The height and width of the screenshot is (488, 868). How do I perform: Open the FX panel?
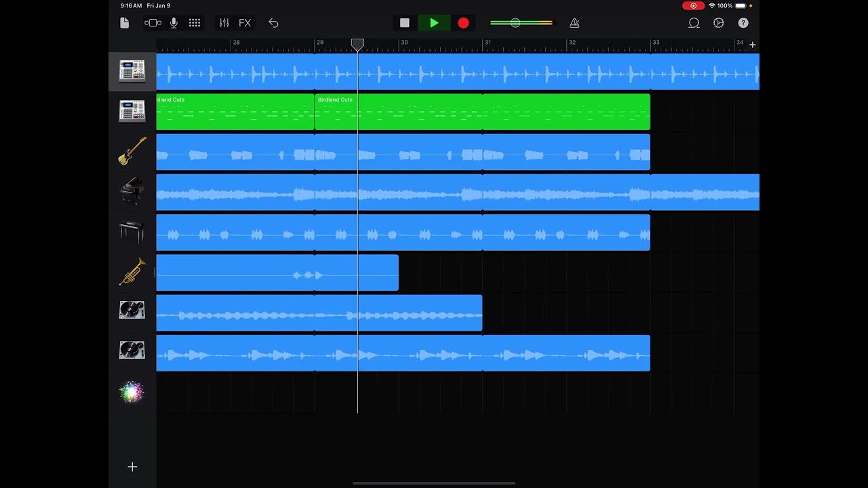pos(245,23)
